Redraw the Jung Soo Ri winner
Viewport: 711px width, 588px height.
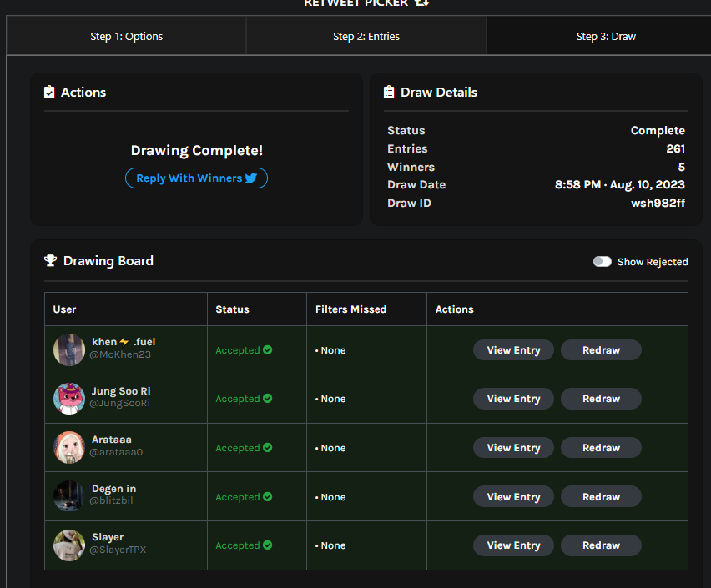pos(601,399)
